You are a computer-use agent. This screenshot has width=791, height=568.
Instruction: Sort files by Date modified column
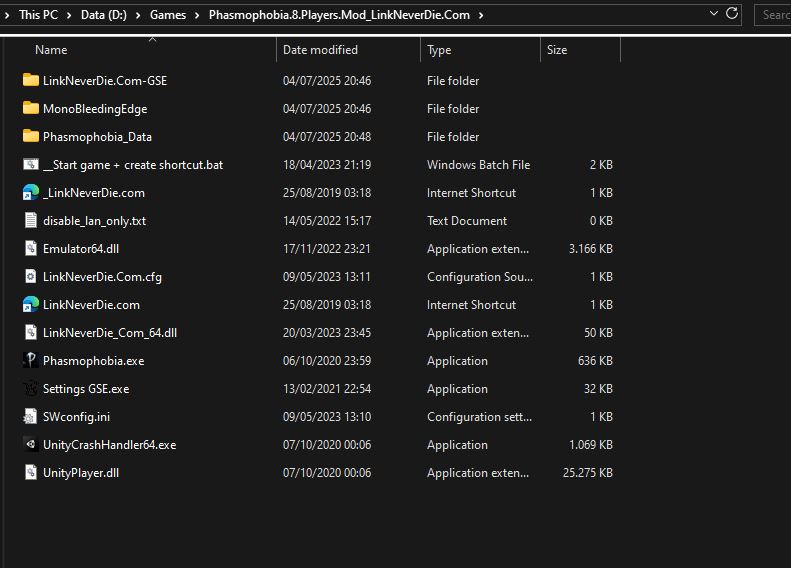point(320,50)
